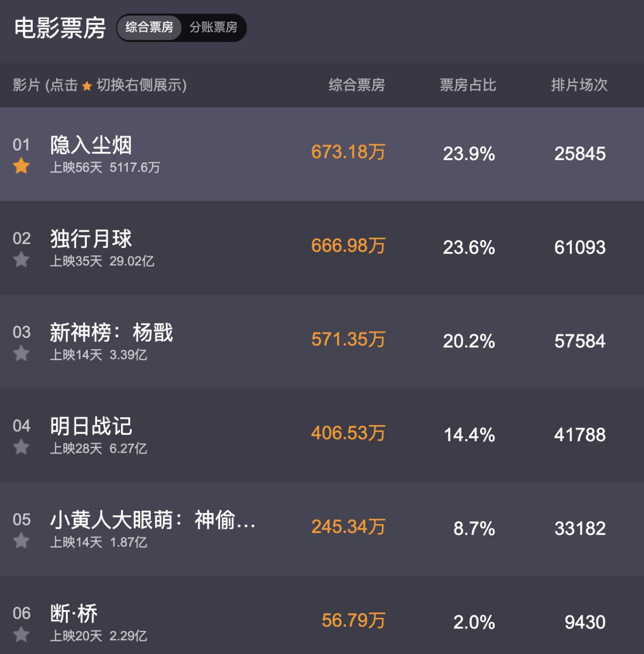Viewport: 644px width, 654px height.
Task: Open the truncated title 小黄人大眼萌：神偷…
Action: pos(153,520)
